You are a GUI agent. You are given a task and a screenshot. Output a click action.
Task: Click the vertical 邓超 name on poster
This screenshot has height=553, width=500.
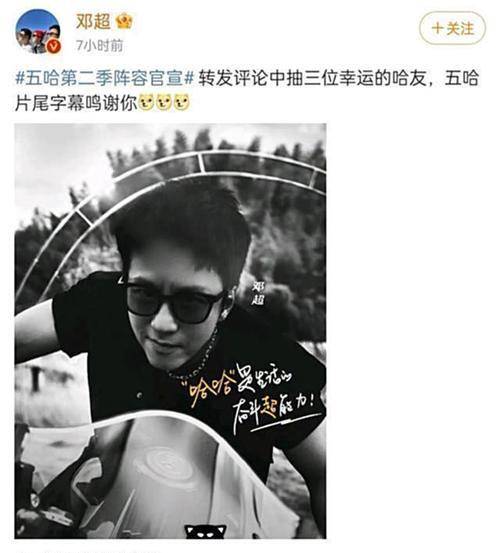click(x=258, y=293)
